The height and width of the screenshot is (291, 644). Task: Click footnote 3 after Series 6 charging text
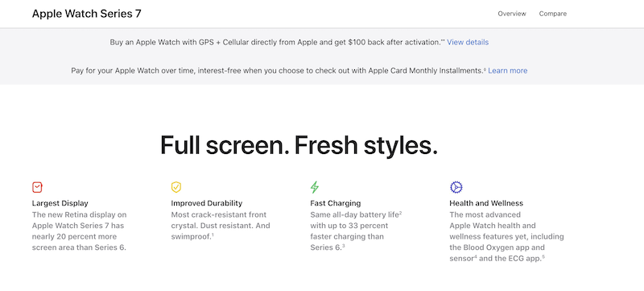344,246
